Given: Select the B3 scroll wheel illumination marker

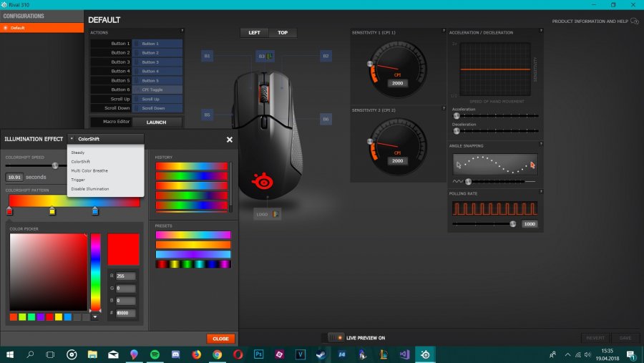Looking at the screenshot, I should [265, 56].
